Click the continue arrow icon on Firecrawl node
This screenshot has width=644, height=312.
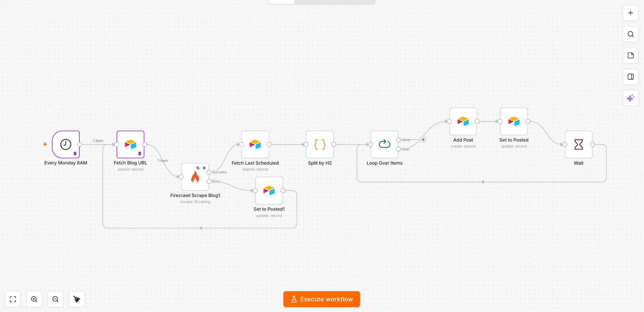pos(204,168)
